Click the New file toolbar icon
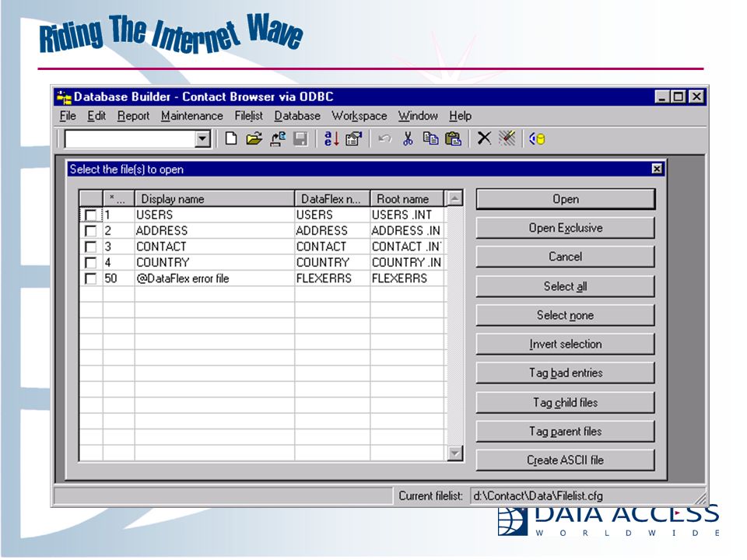This screenshot has width=747, height=560. [x=231, y=139]
